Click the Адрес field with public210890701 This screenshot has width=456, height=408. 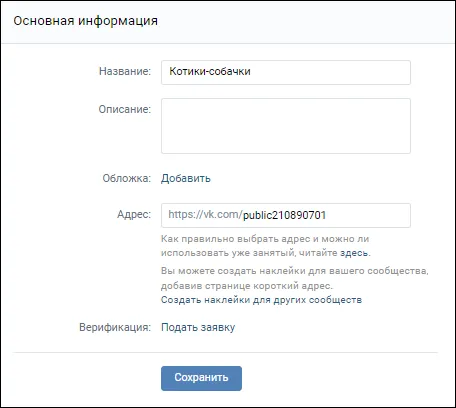click(286, 215)
